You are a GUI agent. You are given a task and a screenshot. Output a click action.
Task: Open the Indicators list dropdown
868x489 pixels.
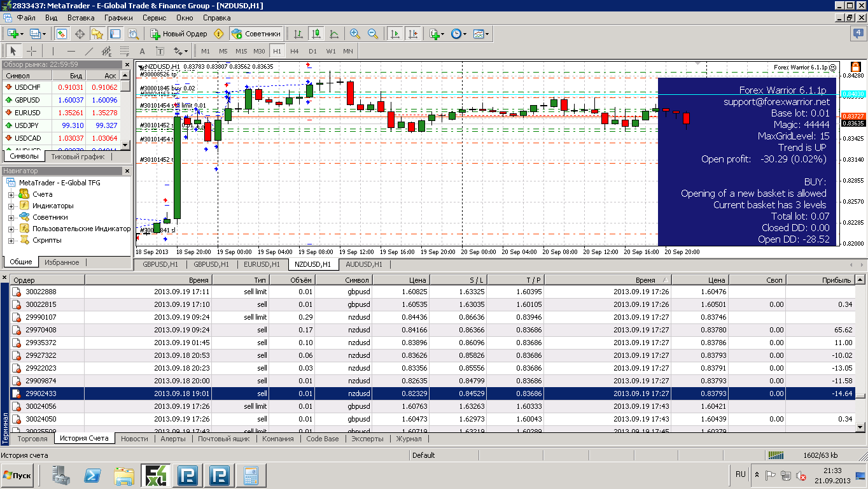[x=437, y=34]
